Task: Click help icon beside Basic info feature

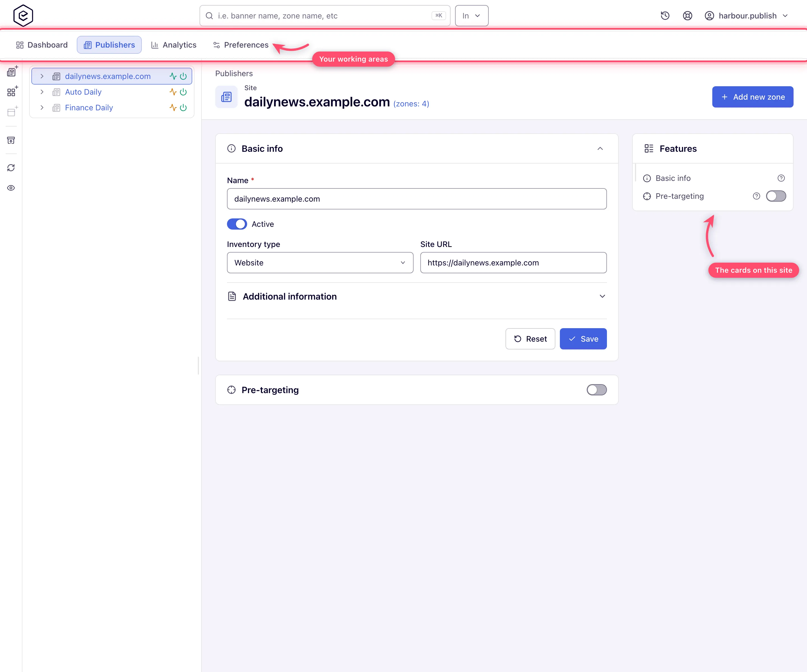Action: [781, 178]
